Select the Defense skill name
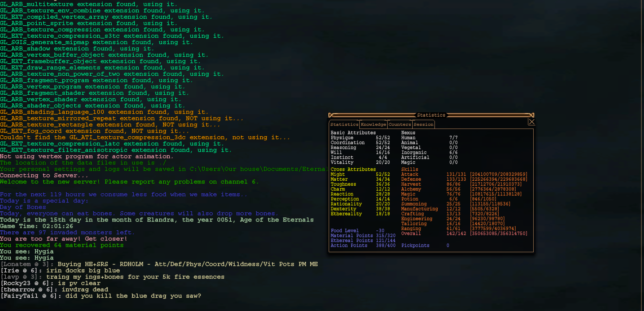The width and height of the screenshot is (644, 311). 411,179
